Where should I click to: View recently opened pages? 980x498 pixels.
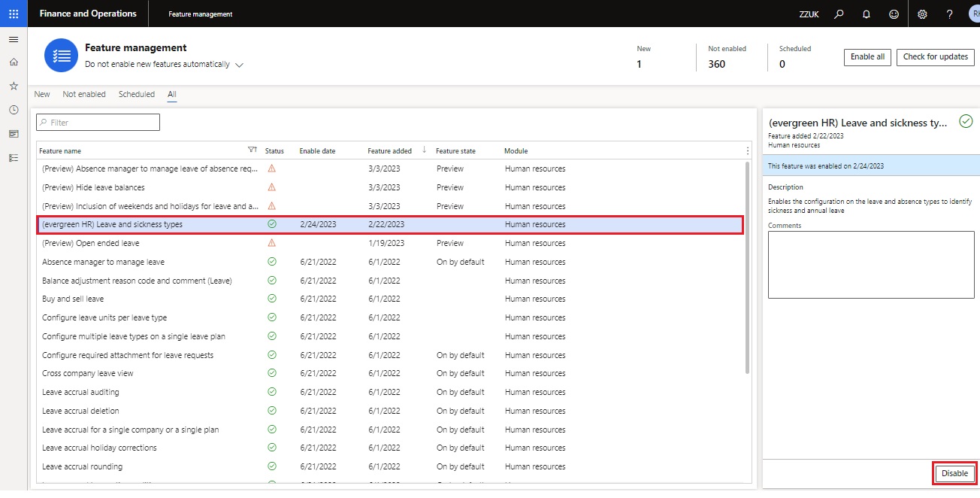(x=13, y=110)
